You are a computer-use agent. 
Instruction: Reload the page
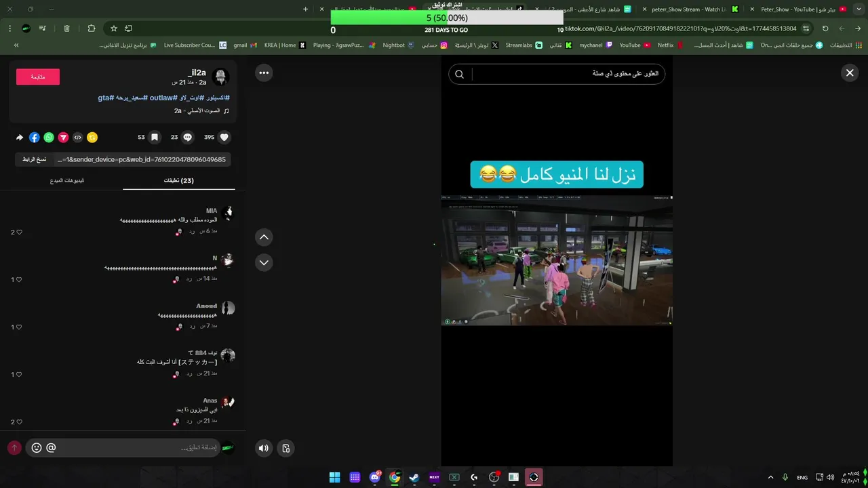pyautogui.click(x=825, y=28)
